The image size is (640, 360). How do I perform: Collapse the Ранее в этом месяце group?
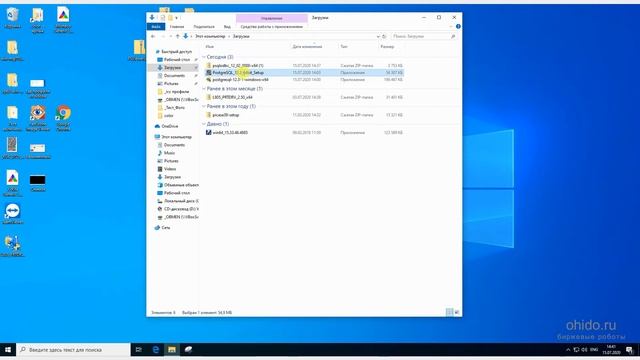pyautogui.click(x=204, y=89)
